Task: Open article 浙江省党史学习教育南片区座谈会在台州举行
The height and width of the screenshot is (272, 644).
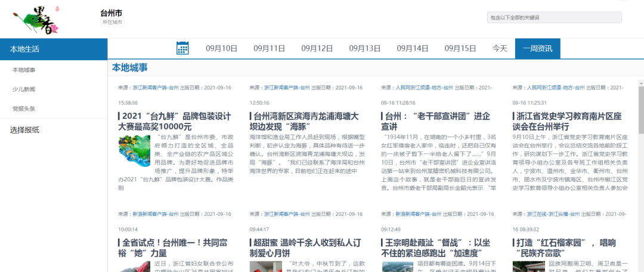Action: point(567,121)
